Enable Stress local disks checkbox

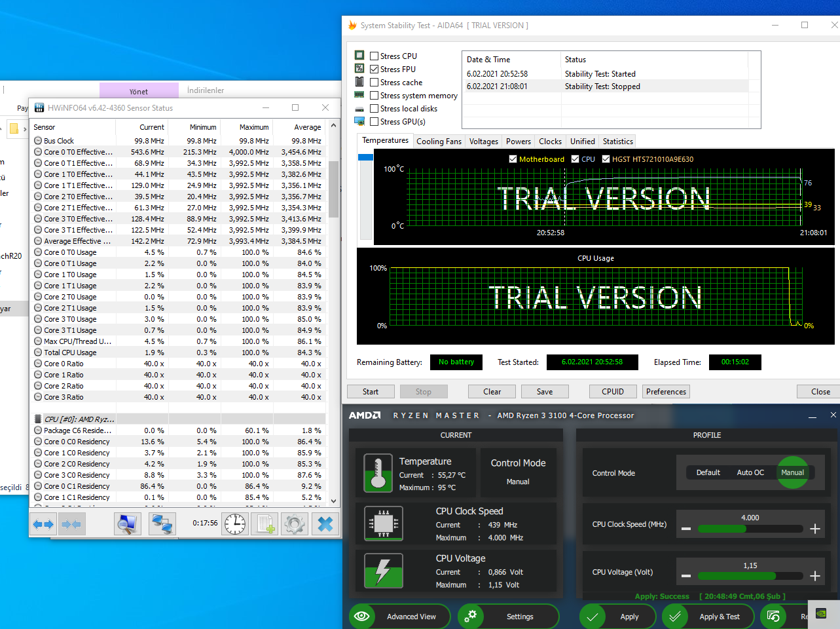374,109
